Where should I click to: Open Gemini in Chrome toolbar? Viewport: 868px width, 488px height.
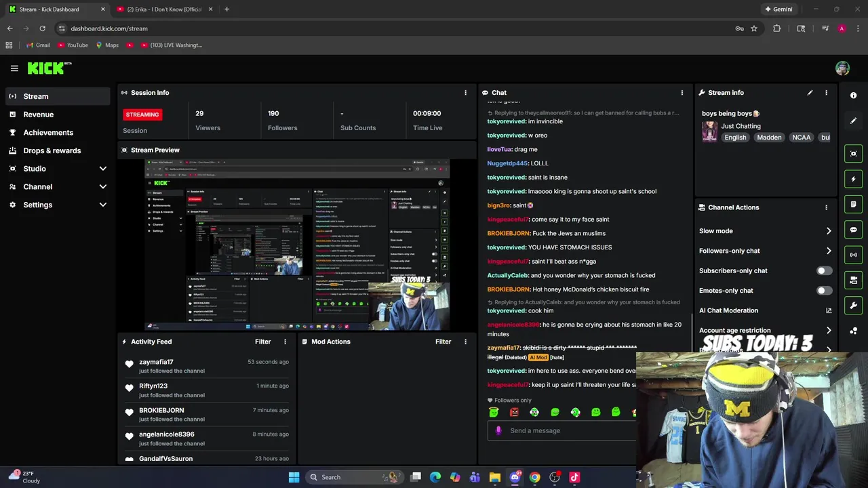pyautogui.click(x=778, y=9)
